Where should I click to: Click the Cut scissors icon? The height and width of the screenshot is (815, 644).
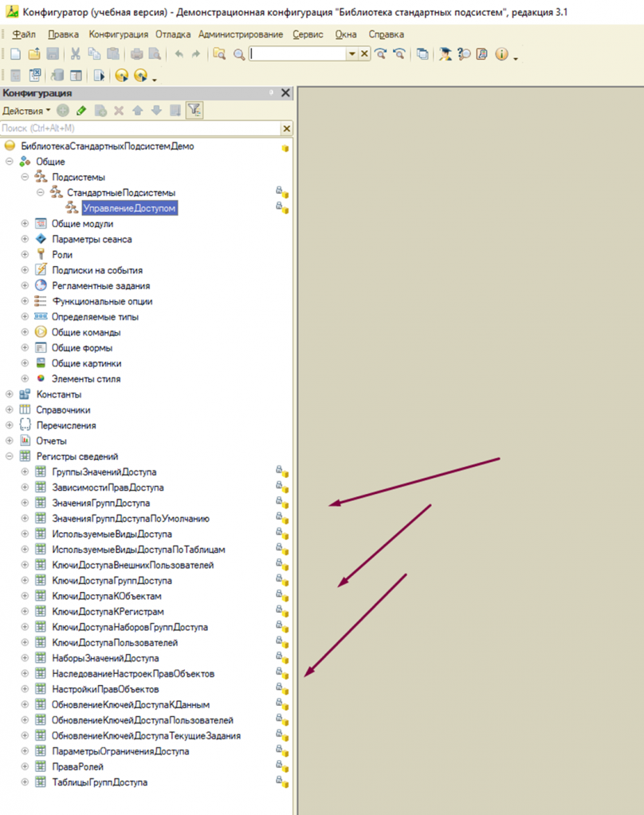[76, 54]
